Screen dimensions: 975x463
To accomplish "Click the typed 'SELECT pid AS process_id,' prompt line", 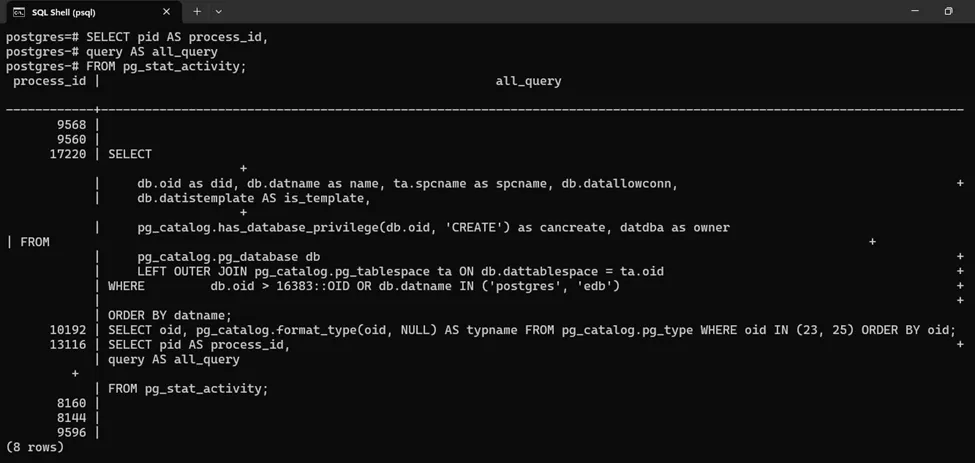I will (177, 37).
